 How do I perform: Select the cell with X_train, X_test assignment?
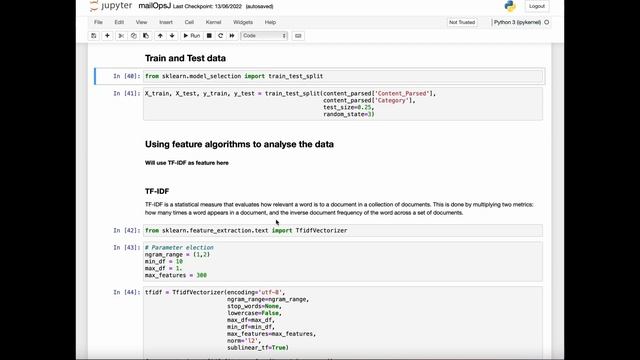[343, 104]
